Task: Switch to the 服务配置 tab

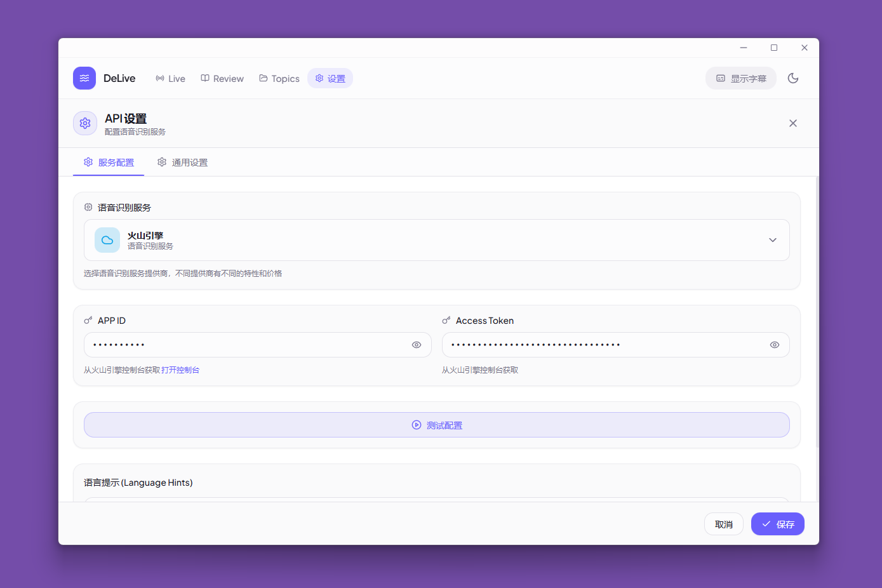Action: 109,163
